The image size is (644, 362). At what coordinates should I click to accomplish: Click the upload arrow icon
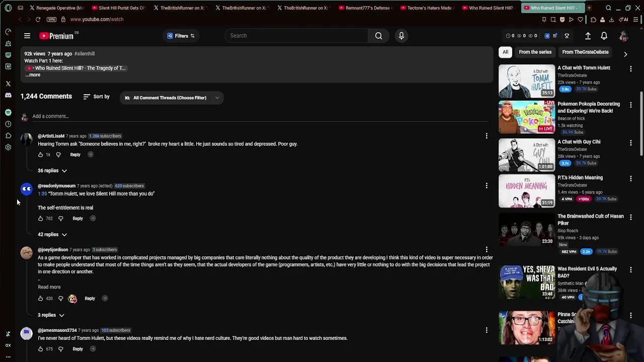pos(588,36)
